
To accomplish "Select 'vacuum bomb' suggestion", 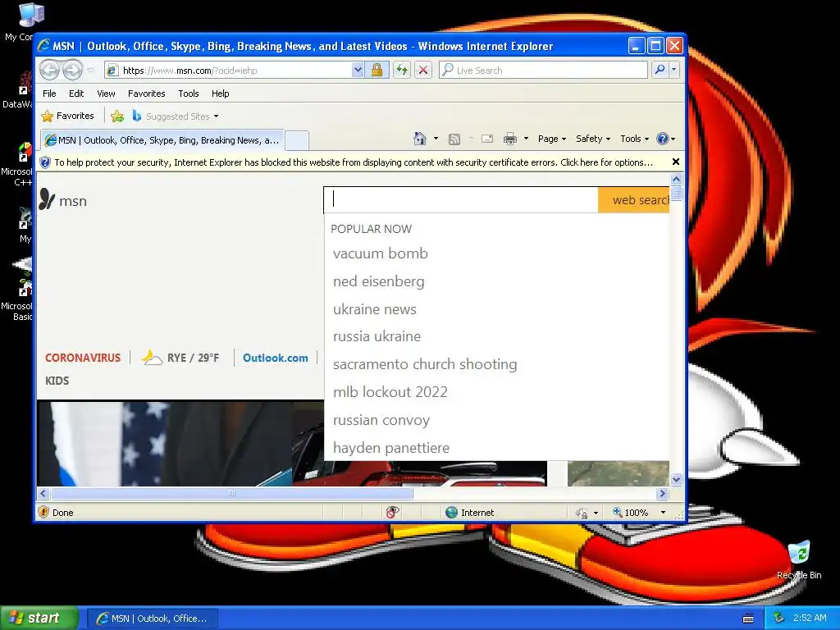I will (x=381, y=253).
